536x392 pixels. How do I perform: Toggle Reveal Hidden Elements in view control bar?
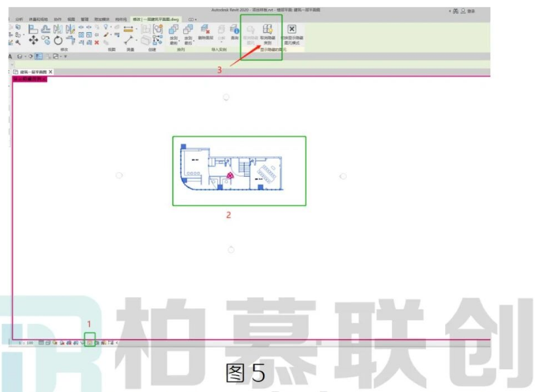pyautogui.click(x=90, y=343)
